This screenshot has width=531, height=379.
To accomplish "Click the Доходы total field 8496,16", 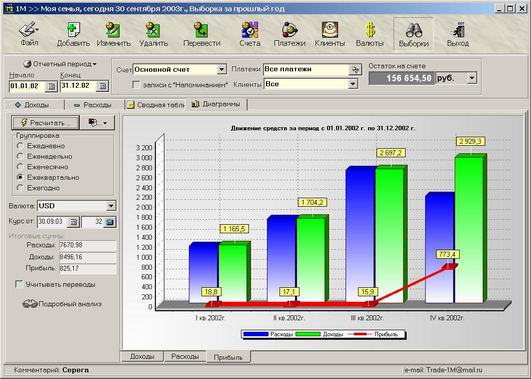I will tap(87, 257).
